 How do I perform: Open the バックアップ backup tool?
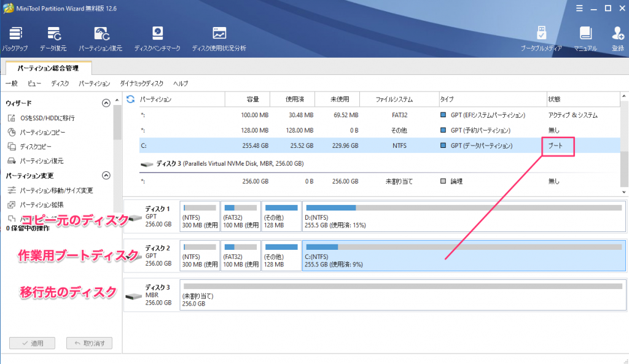(x=15, y=39)
